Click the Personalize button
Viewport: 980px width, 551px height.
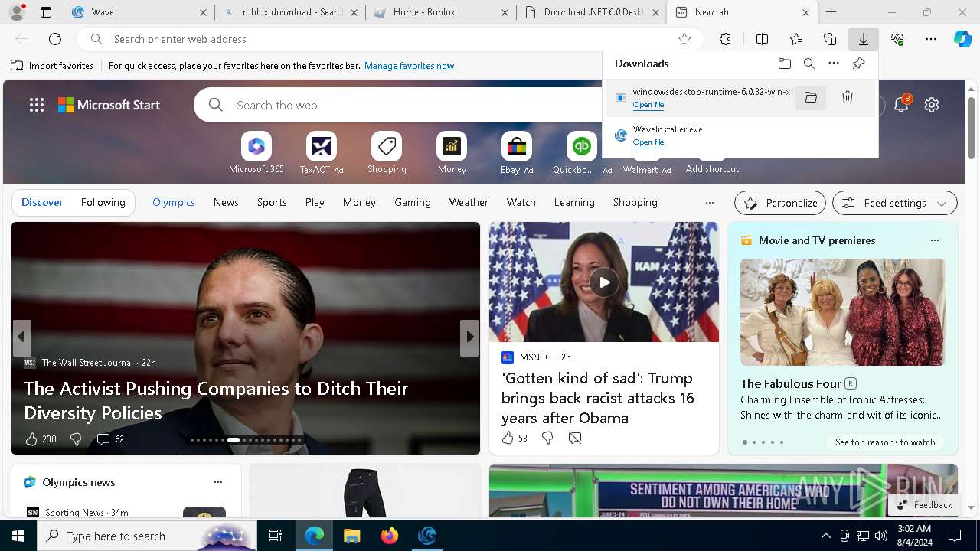point(780,203)
